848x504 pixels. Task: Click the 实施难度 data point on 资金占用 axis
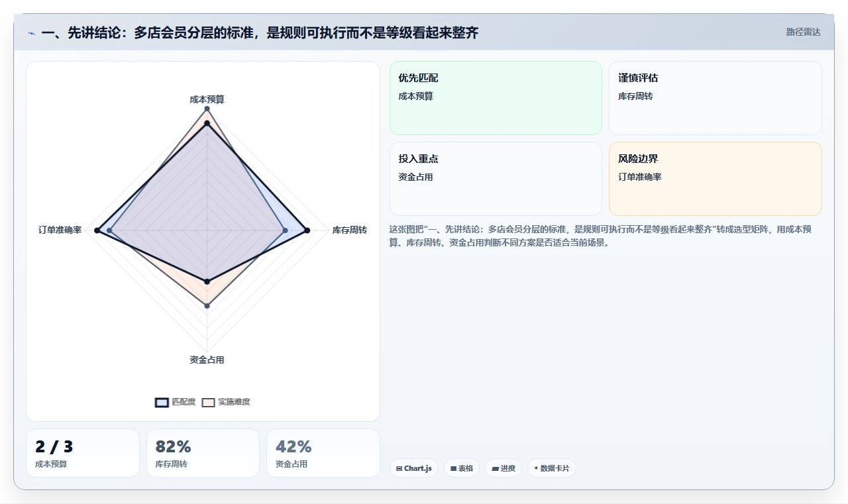point(207,305)
